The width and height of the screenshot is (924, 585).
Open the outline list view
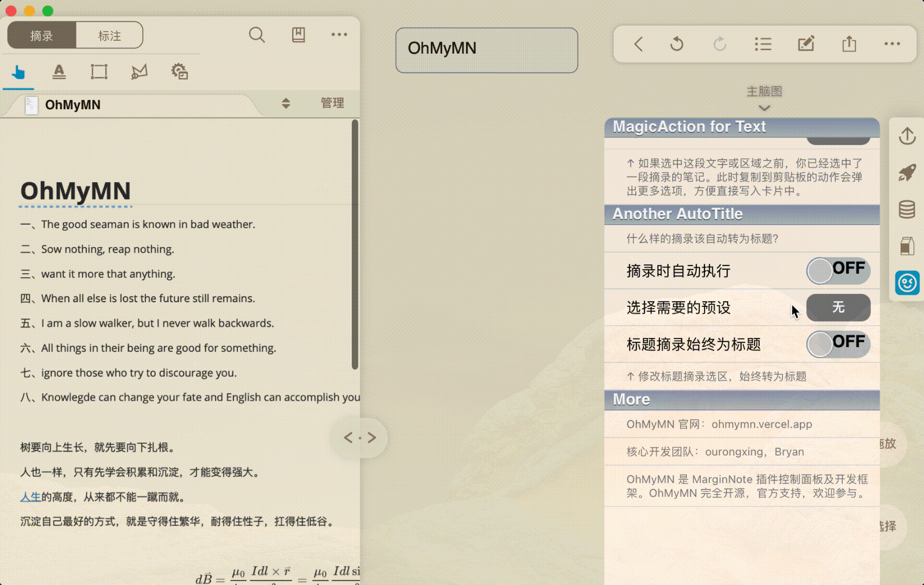(x=763, y=44)
